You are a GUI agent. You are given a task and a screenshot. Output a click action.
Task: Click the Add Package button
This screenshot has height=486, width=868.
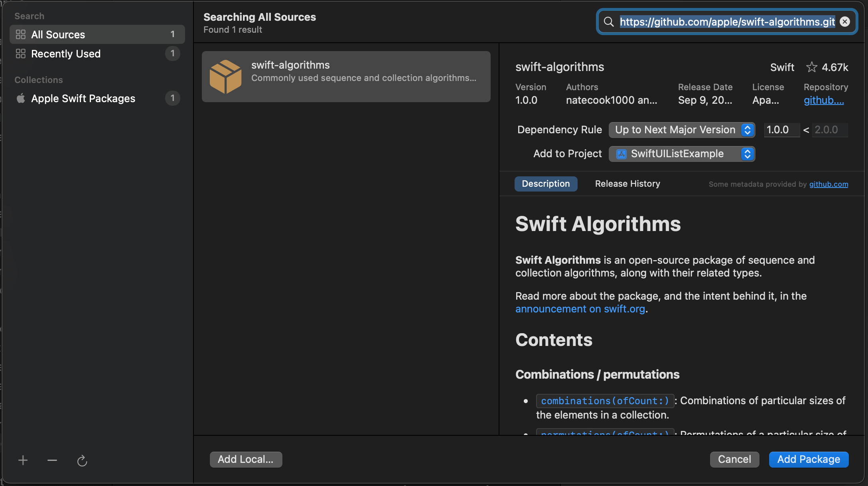click(x=809, y=459)
